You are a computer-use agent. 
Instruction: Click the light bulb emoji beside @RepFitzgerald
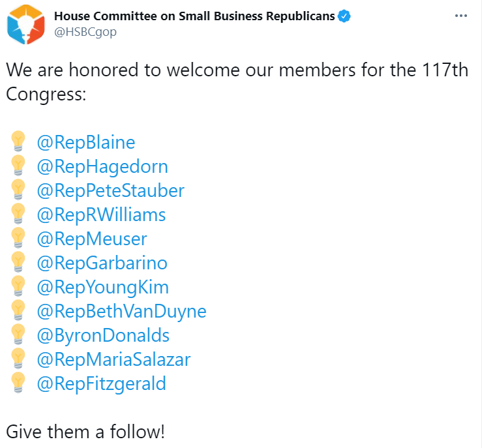[x=18, y=383]
